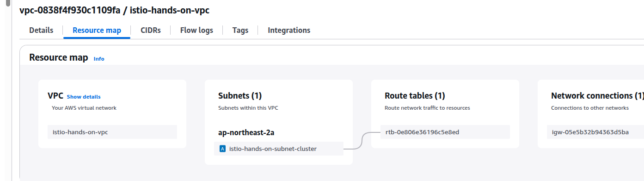Go to the Flow logs tab
The height and width of the screenshot is (181, 644).
196,30
